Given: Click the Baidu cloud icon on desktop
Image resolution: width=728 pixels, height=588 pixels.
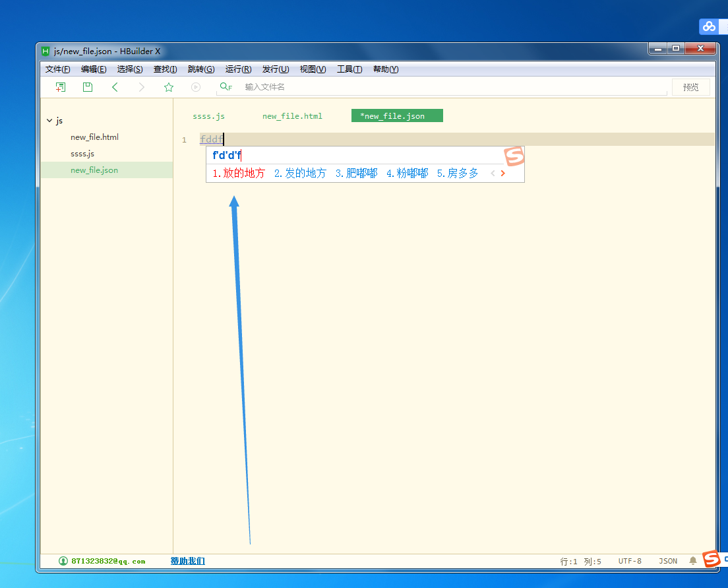Looking at the screenshot, I should click(709, 26).
